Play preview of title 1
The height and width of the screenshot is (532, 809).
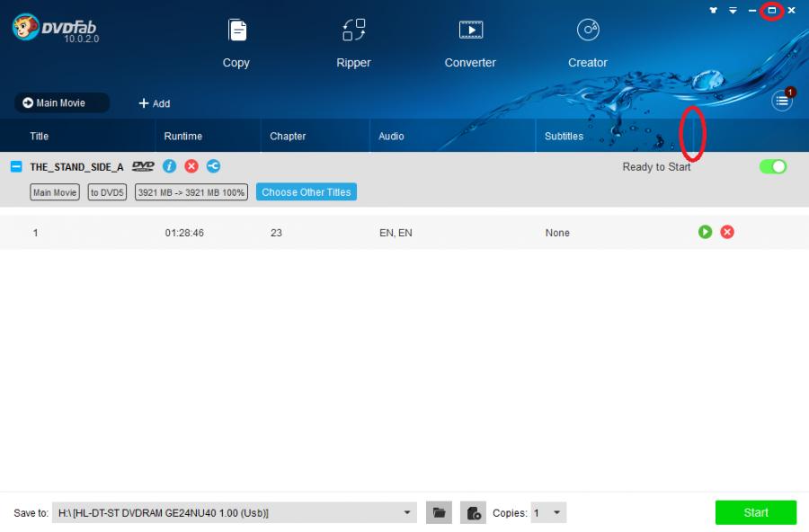point(706,232)
